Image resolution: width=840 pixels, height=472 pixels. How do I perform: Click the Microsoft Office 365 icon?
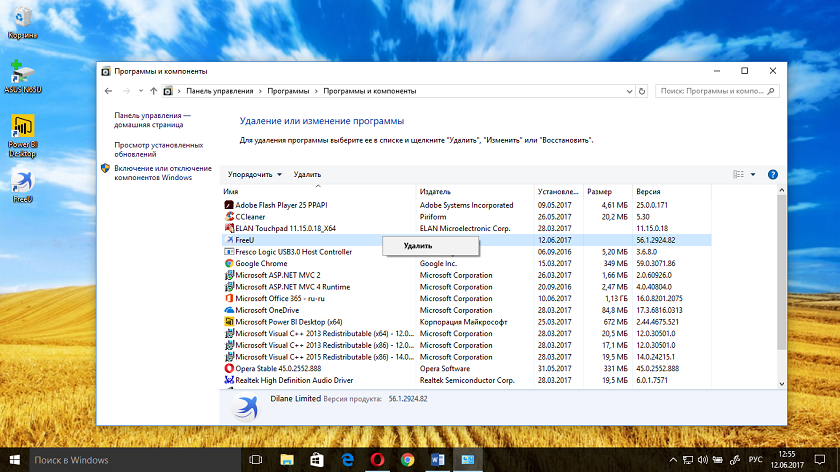[229, 298]
